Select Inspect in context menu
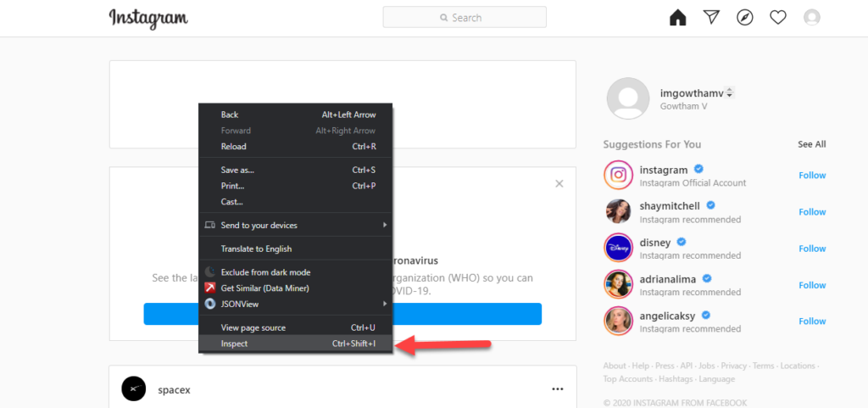The height and width of the screenshot is (408, 868). [x=296, y=344]
